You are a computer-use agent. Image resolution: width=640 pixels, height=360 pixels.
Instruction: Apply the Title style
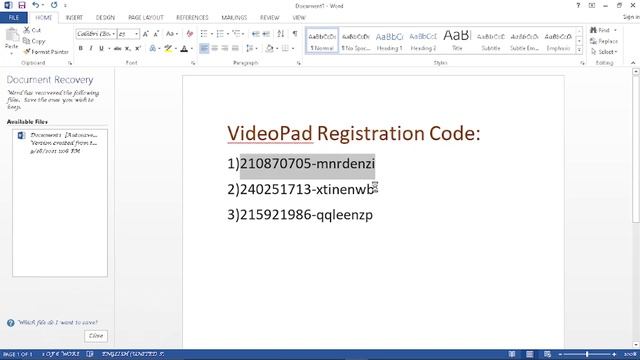click(x=457, y=41)
